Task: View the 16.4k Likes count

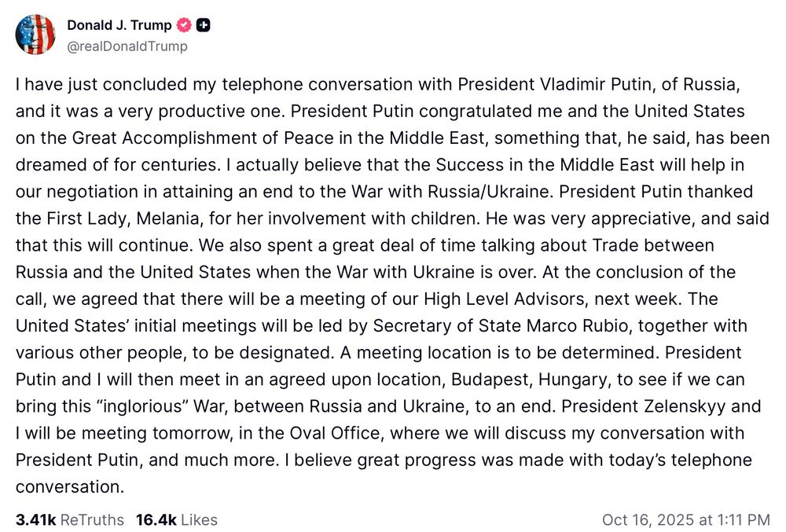Action: [176, 519]
